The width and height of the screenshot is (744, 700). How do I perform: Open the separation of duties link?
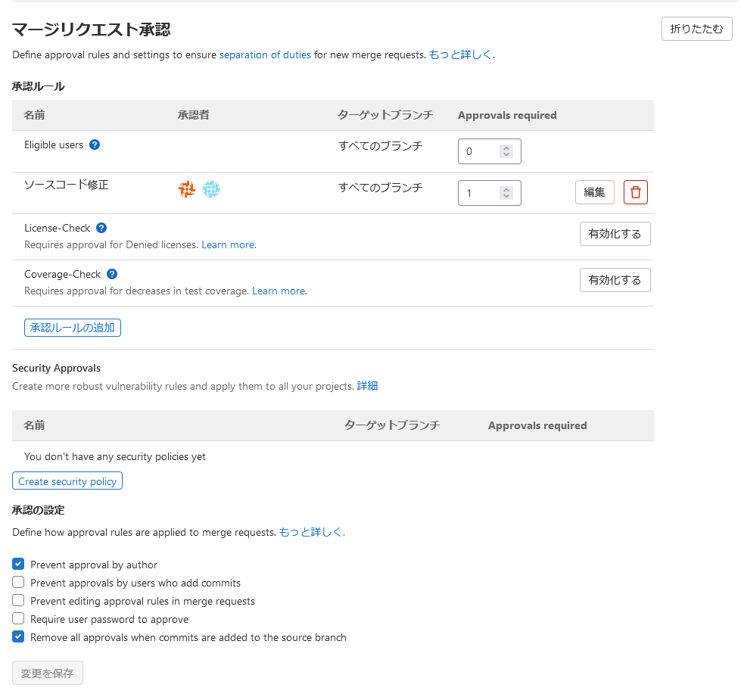tap(265, 54)
